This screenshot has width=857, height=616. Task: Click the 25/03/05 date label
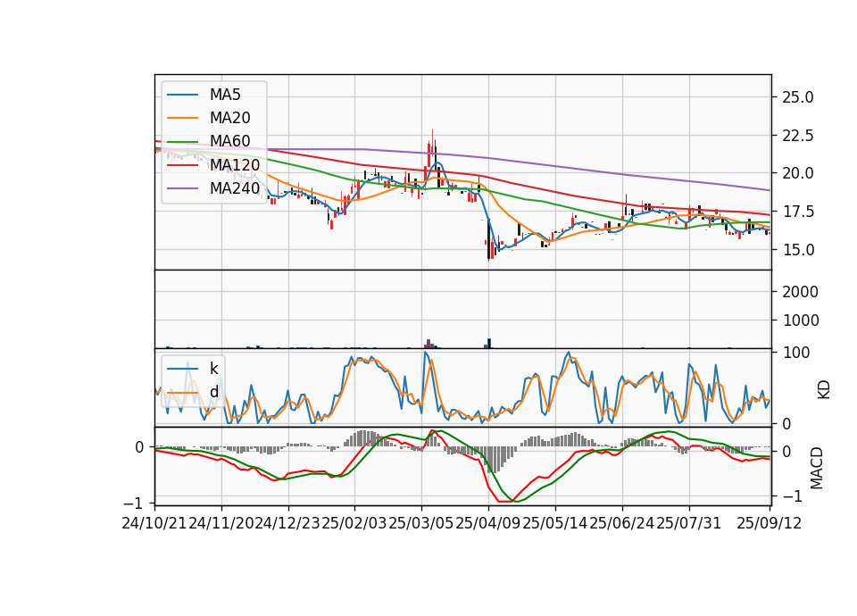tap(421, 523)
